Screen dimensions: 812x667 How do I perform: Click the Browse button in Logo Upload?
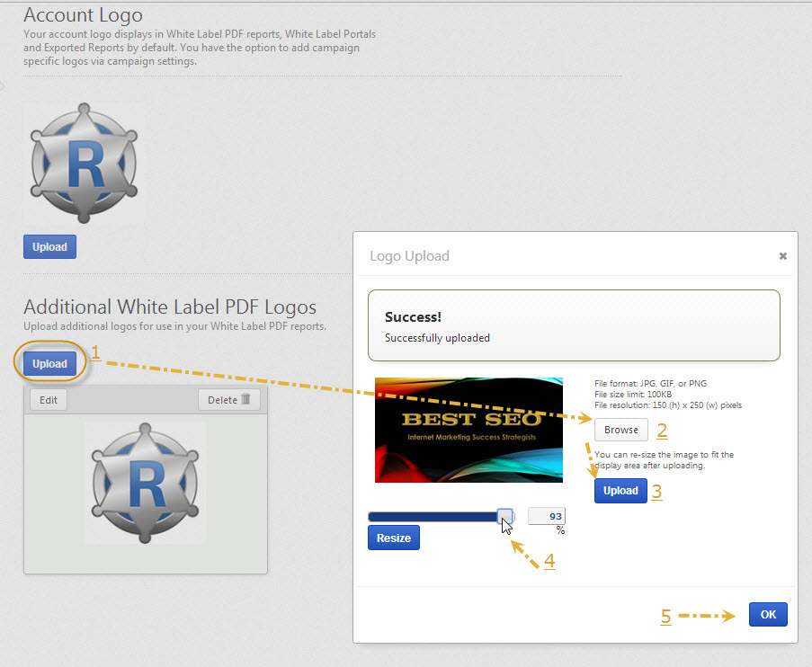[620, 430]
